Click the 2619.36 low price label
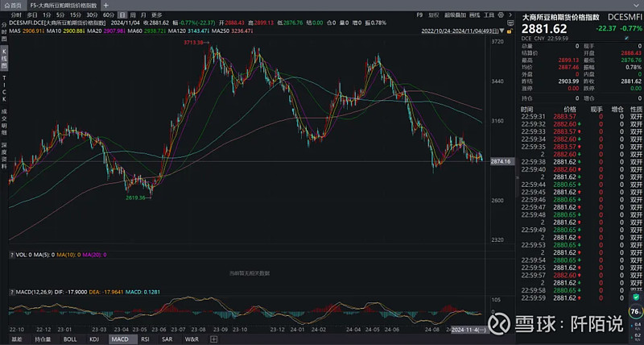The width and height of the screenshot is (644, 345). pyautogui.click(x=136, y=197)
